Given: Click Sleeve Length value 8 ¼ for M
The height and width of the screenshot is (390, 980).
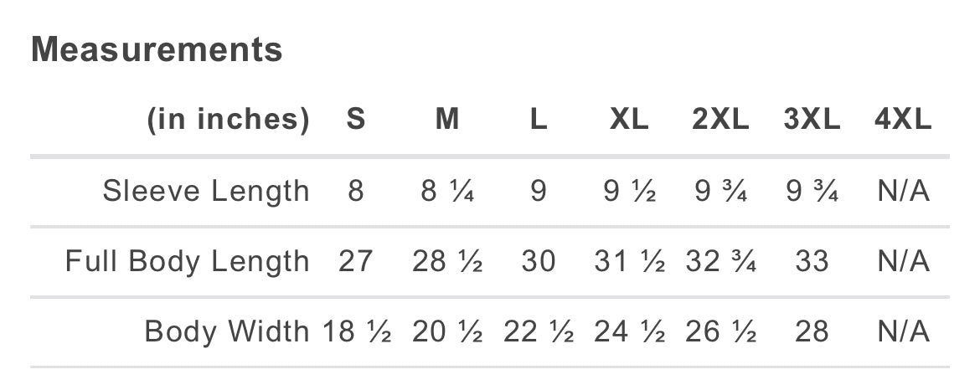Looking at the screenshot, I should 447,191.
